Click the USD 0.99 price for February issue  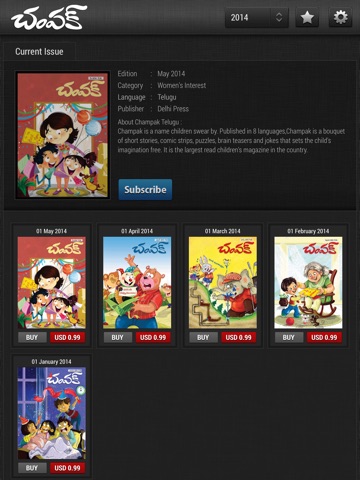[x=324, y=337]
